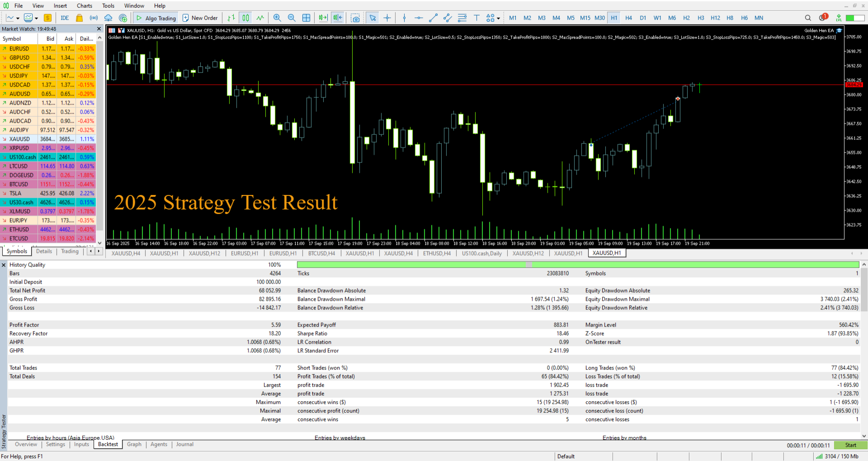Draw a Trendline on the chart

pyautogui.click(x=433, y=18)
